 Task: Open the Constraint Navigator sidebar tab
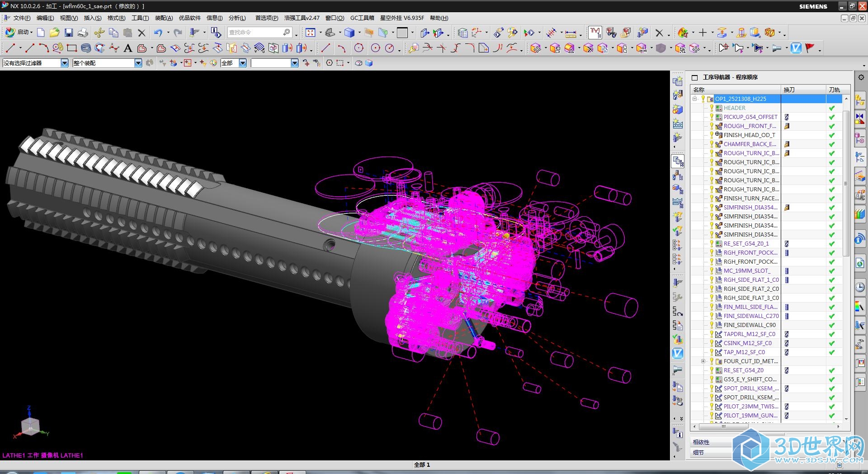point(860,118)
